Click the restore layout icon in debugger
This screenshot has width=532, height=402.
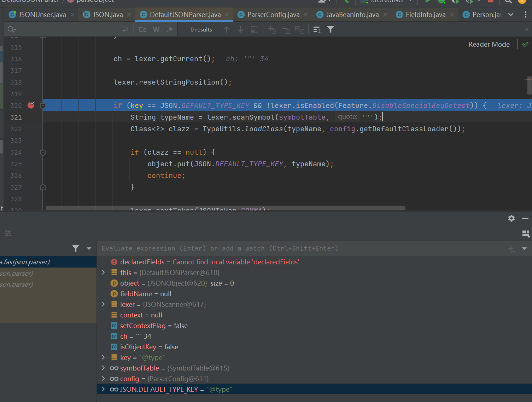tap(526, 234)
